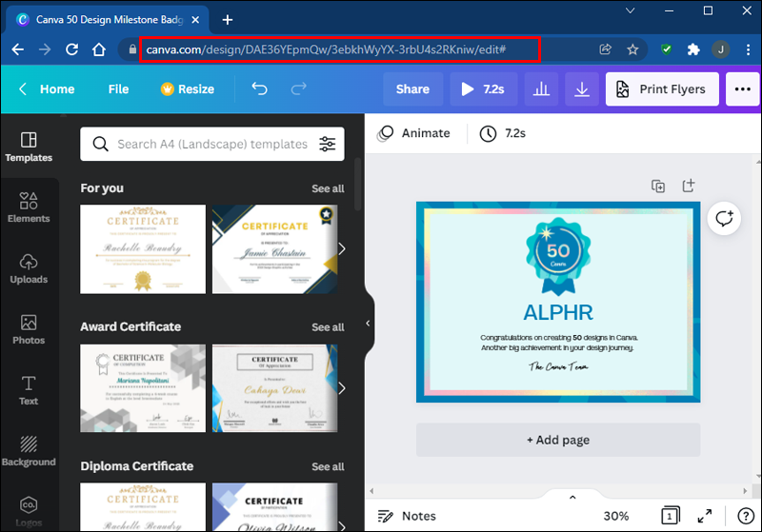Select the Jamie Chastain certificate template
Screen dimensions: 762x532
(x=275, y=249)
